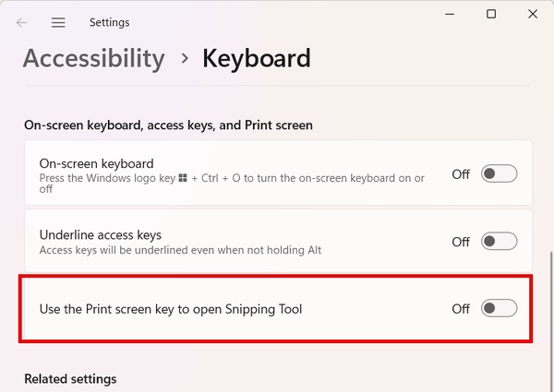
Task: Turn on the On-screen keyboard toggle
Action: tap(500, 173)
